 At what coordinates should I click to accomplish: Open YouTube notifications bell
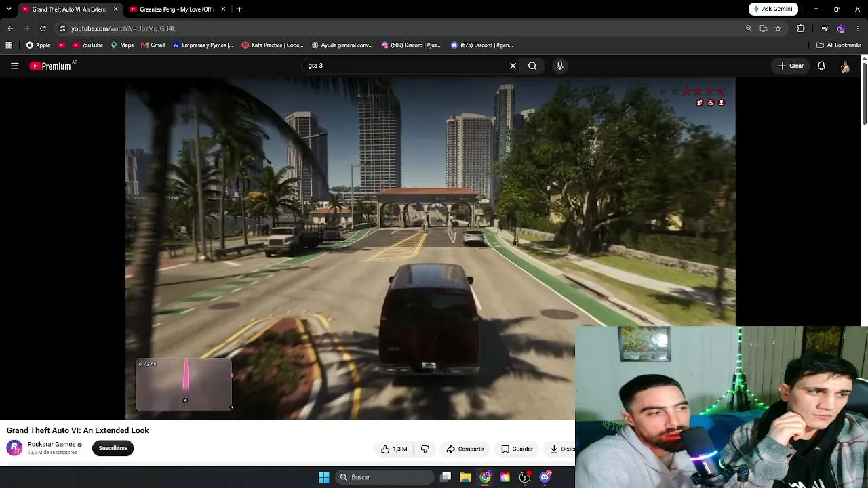821,66
